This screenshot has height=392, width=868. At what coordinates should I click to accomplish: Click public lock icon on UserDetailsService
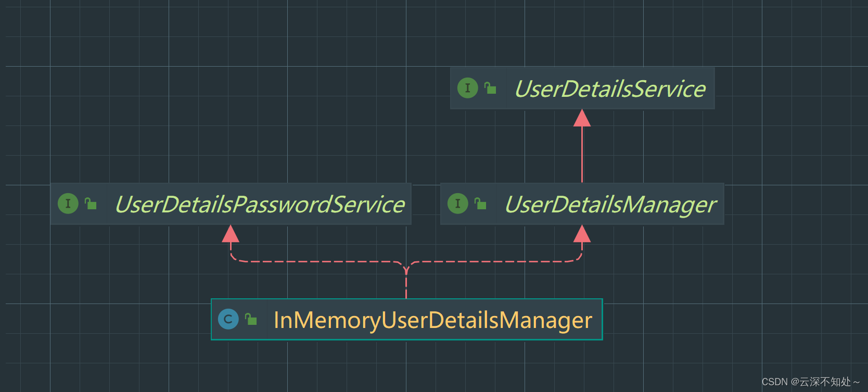click(x=490, y=88)
